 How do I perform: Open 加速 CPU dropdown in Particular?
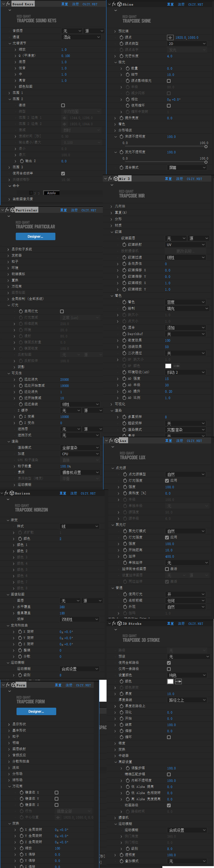point(80,454)
